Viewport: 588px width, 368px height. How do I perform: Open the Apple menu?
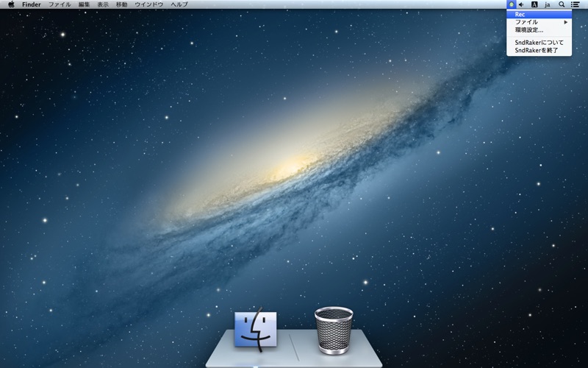tap(11, 4)
